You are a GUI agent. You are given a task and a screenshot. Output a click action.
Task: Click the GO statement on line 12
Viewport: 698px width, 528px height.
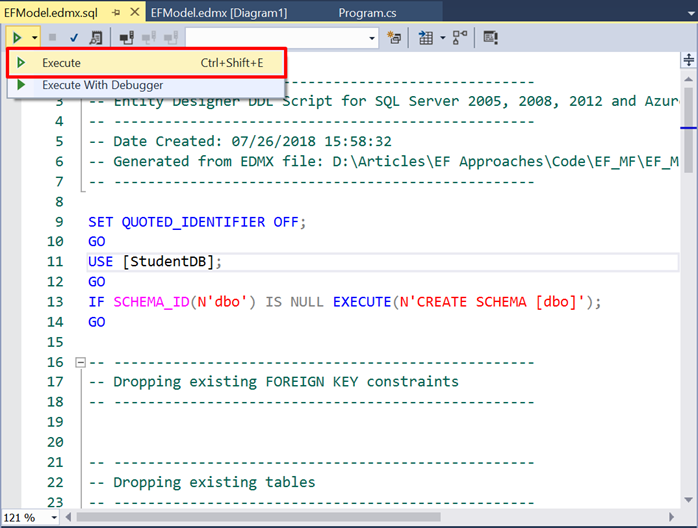97,282
